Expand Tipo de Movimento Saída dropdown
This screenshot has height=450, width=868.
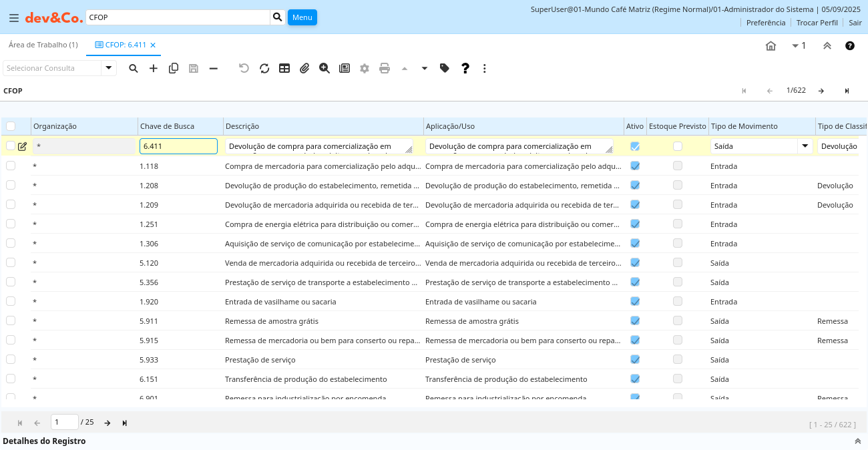pyautogui.click(x=805, y=146)
